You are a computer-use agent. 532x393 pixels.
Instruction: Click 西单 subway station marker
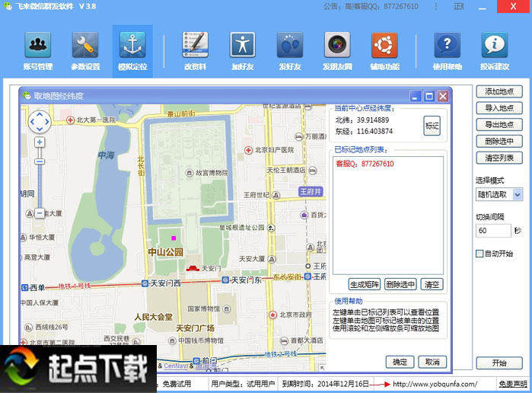(25, 288)
